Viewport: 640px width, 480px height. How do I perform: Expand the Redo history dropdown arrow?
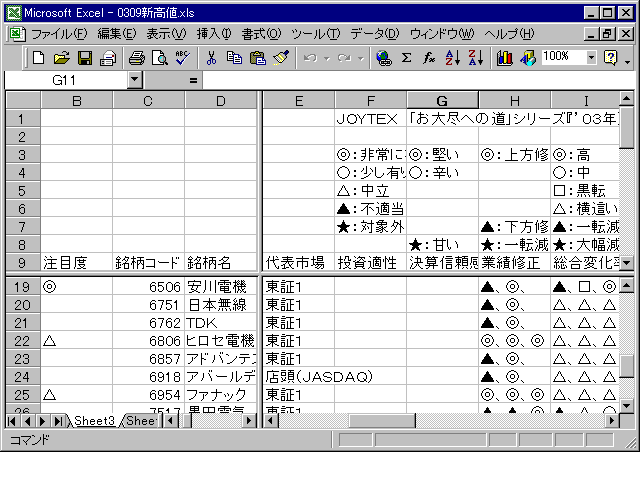(x=361, y=59)
